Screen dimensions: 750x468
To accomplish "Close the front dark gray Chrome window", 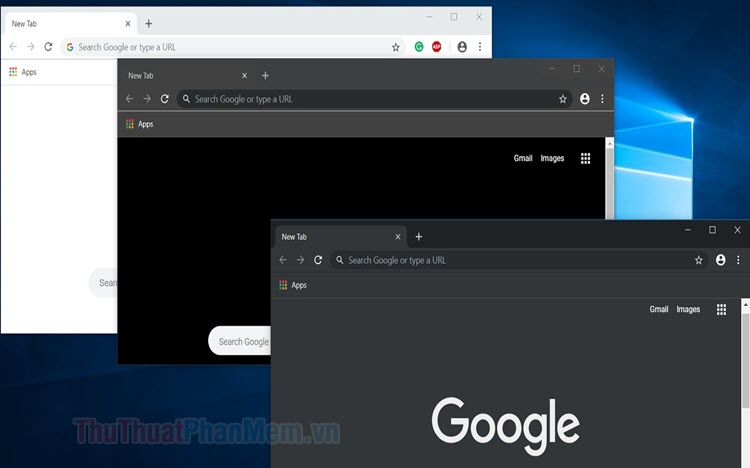I will (738, 230).
